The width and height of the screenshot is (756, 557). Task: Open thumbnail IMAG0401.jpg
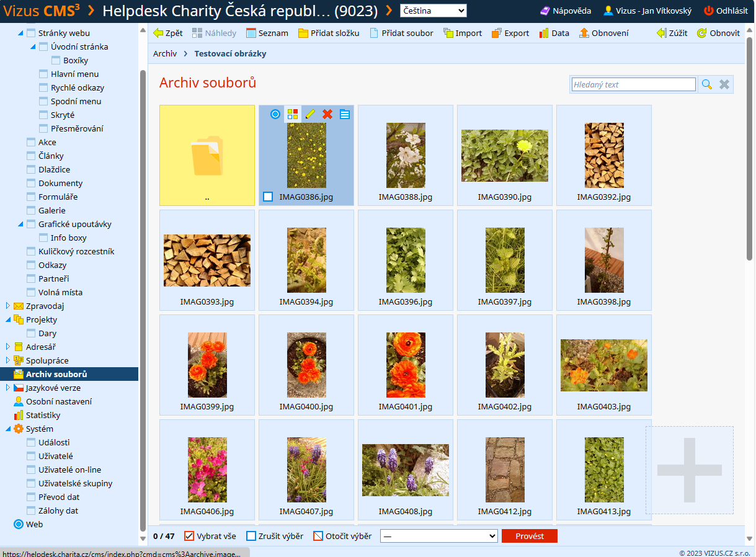click(406, 365)
